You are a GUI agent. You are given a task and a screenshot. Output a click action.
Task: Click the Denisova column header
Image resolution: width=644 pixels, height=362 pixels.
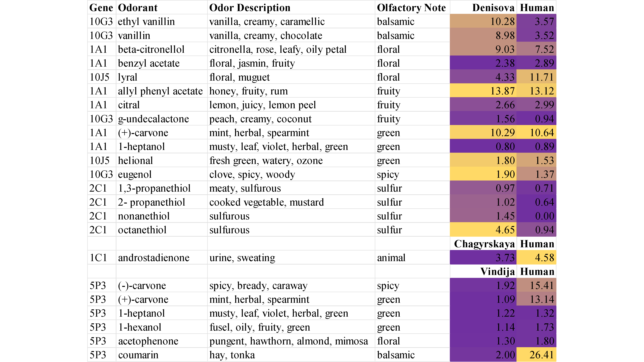[493, 8]
